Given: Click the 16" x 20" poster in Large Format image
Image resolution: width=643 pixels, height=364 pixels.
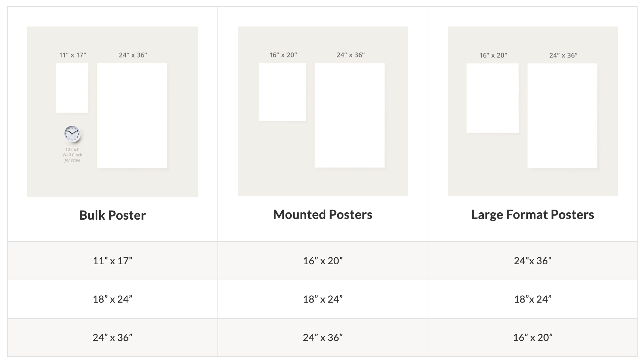Looking at the screenshot, I should [x=493, y=98].
